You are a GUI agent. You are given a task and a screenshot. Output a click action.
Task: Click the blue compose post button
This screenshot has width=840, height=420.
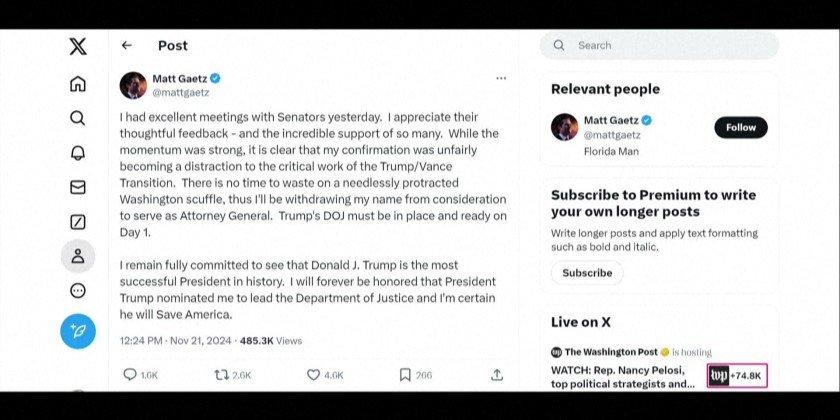(x=78, y=331)
